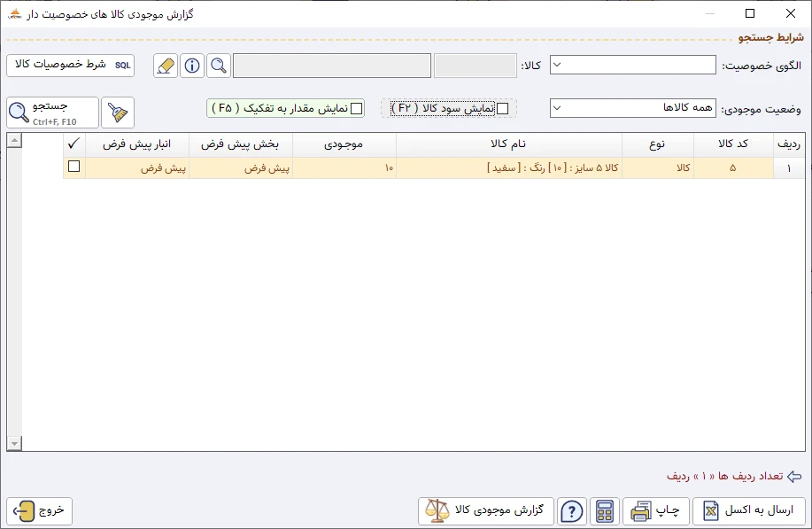Click the stock quantity cell ۱۰

(x=344, y=167)
